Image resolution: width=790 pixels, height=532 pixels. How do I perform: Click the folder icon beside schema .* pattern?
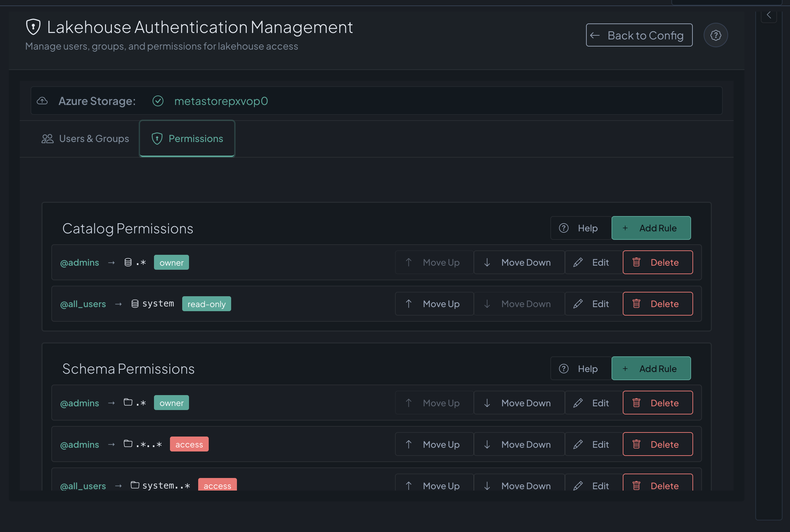(128, 403)
